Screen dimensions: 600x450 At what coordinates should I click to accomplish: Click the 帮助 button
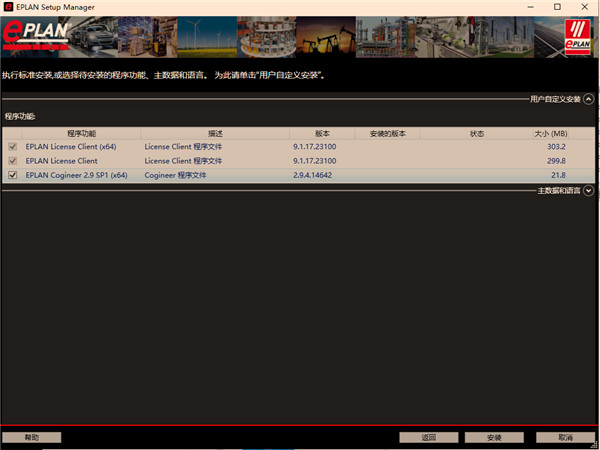(32, 437)
